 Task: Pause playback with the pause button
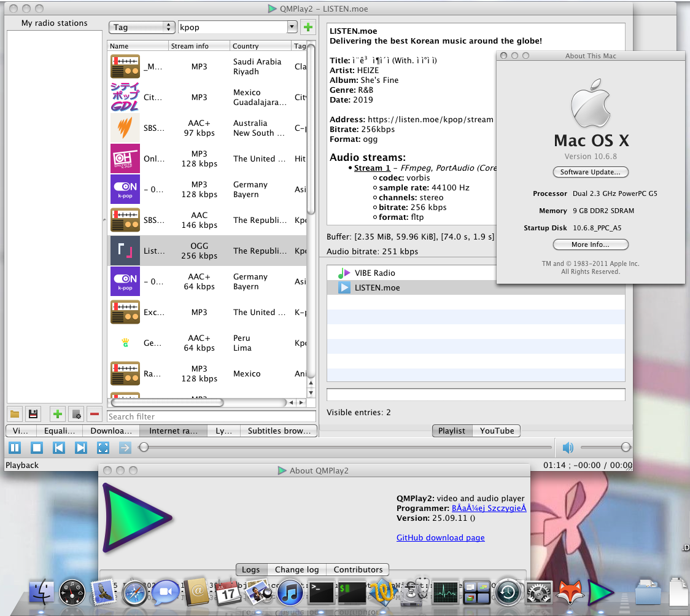15,448
